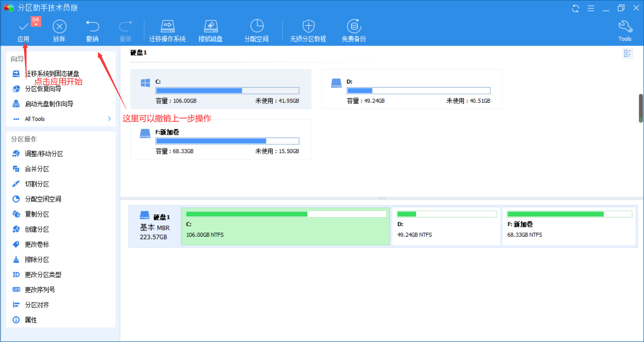Select 更改卷标 change label
Screen dimensions: 644x342
37,244
